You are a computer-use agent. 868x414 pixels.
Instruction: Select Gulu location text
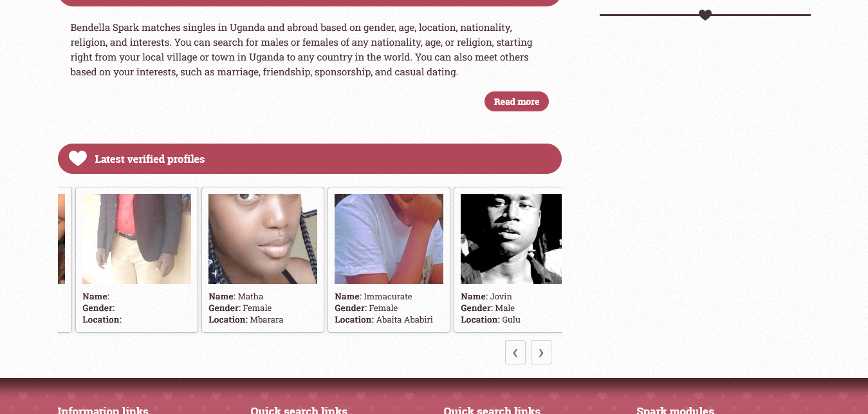[x=511, y=320]
